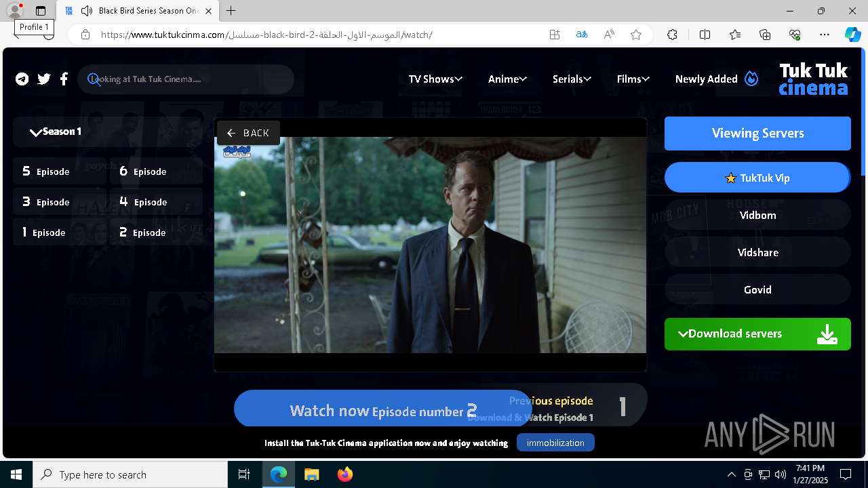Open the Facebook social icon
868x488 pixels.
[64, 79]
